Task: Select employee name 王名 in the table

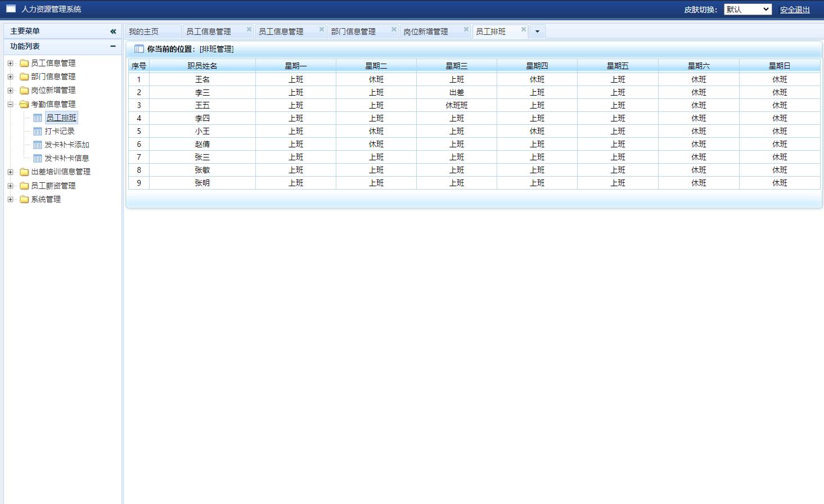Action: [202, 79]
